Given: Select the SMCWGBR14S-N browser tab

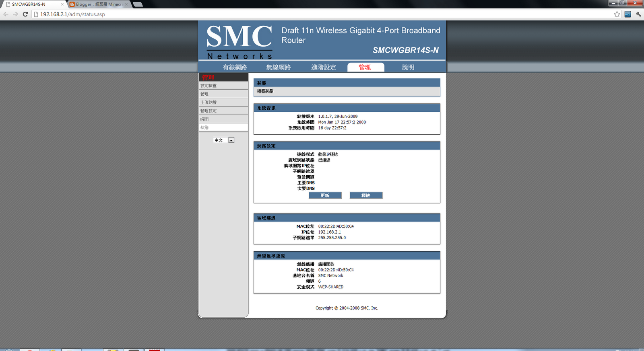Looking at the screenshot, I should [x=34, y=4].
